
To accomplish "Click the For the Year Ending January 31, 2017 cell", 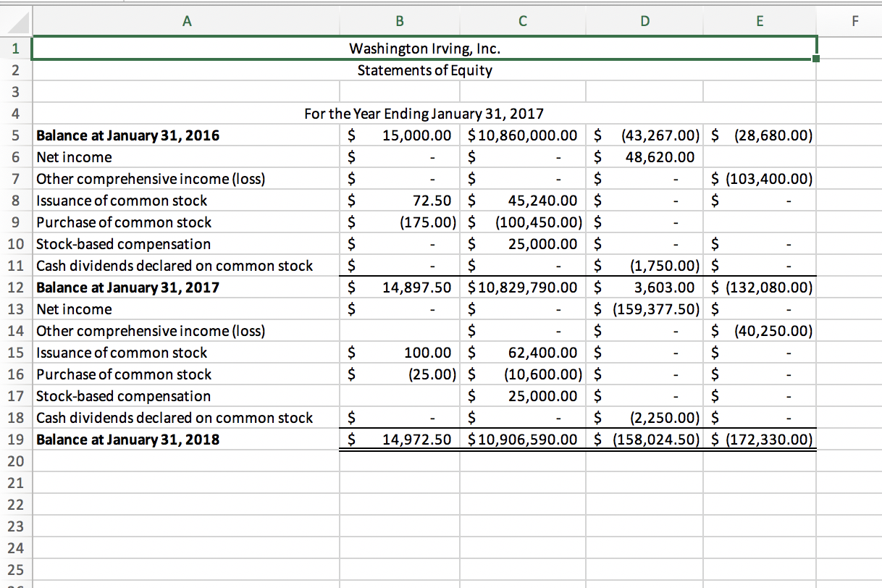I will click(x=425, y=114).
